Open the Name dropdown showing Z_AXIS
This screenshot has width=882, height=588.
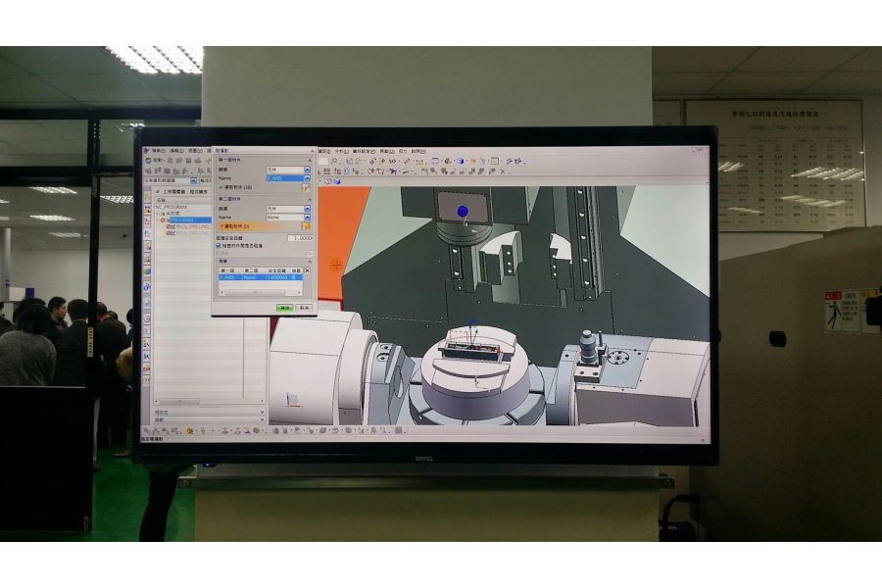288,178
